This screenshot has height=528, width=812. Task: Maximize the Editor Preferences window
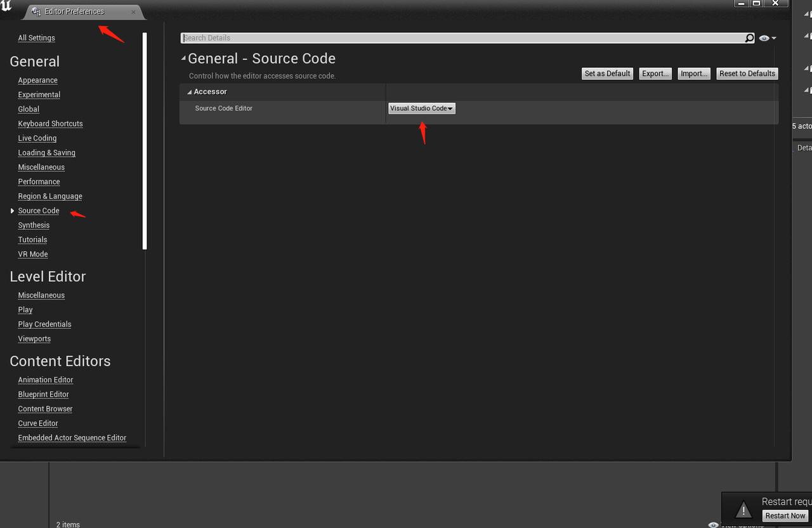tap(756, 4)
